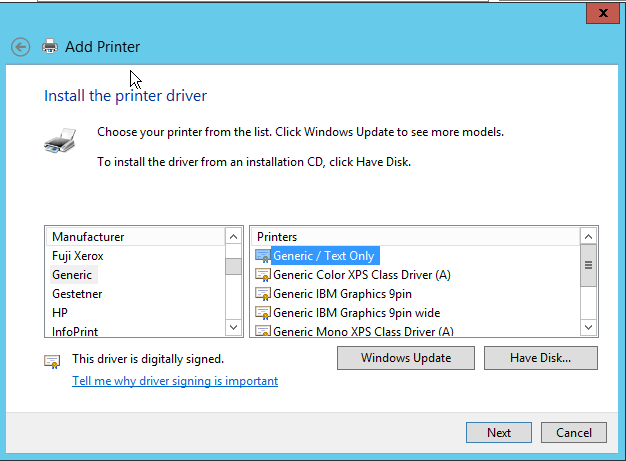Click Next to continue the installation
This screenshot has width=626, height=461.
tap(499, 433)
